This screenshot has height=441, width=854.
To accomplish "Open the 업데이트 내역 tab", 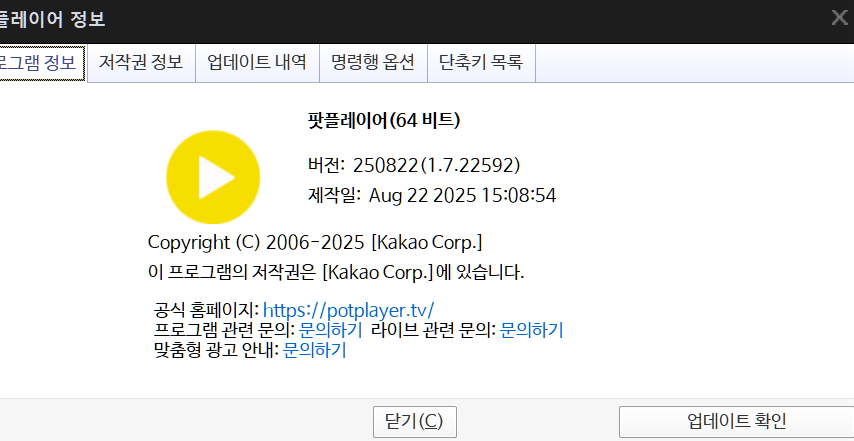I will (x=257, y=63).
